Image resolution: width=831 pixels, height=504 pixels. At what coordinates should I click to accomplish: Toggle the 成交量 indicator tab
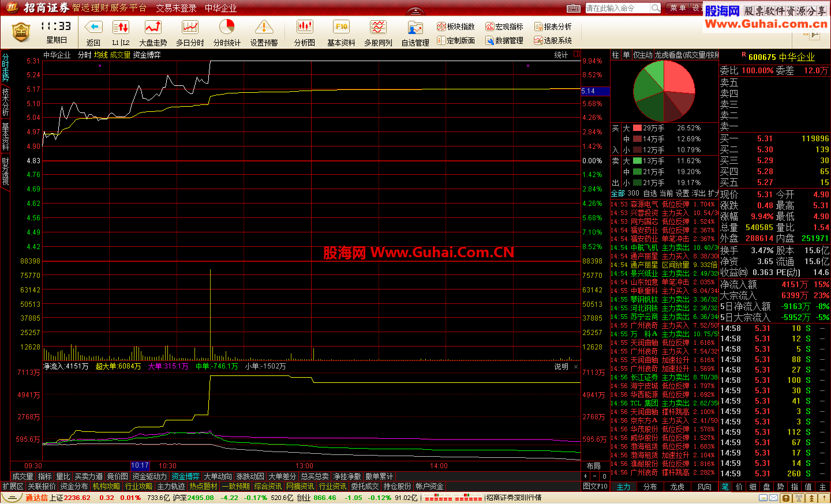(x=23, y=476)
